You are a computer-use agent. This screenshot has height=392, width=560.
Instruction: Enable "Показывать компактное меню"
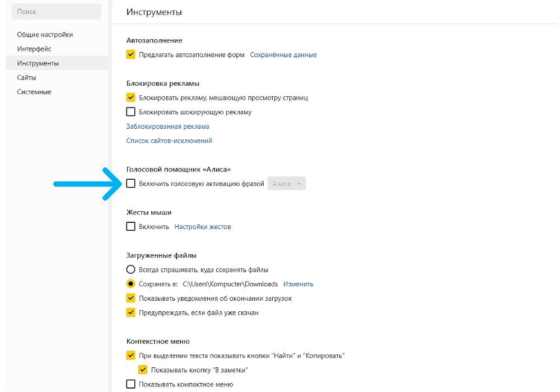pos(130,384)
